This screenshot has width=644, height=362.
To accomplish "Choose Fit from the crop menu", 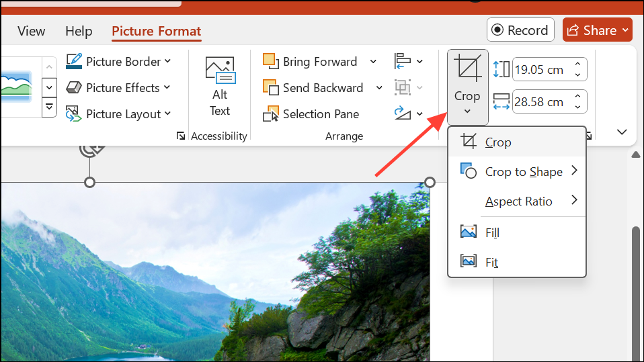I will [x=517, y=262].
